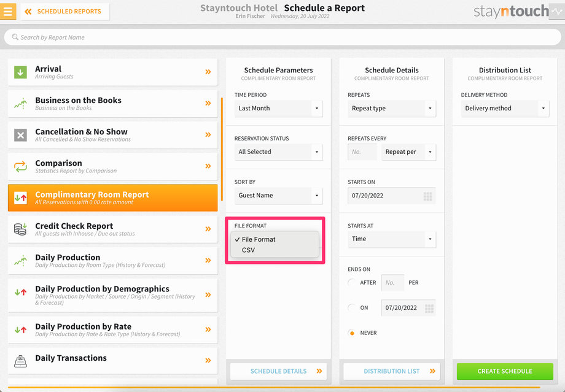Viewport: 565px width, 392px height.
Task: Click the Distribution List button
Action: 392,371
